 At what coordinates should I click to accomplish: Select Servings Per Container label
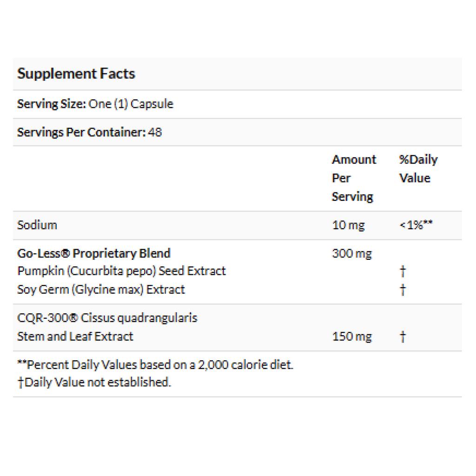pos(82,132)
